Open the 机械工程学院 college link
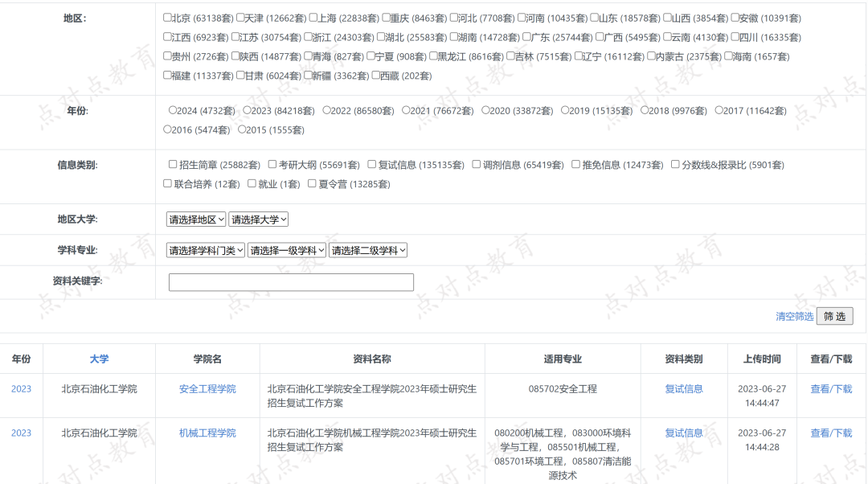Viewport: 868px width, 484px height. point(207,433)
